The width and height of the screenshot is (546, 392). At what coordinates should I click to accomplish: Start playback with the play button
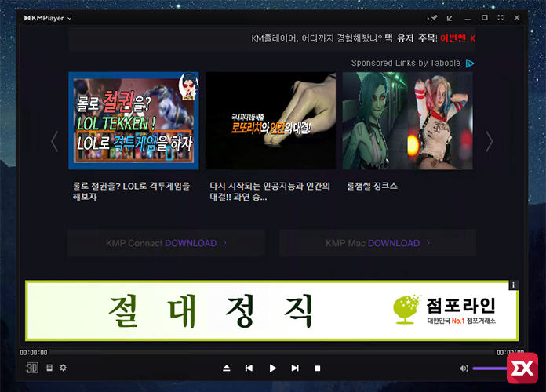click(273, 368)
